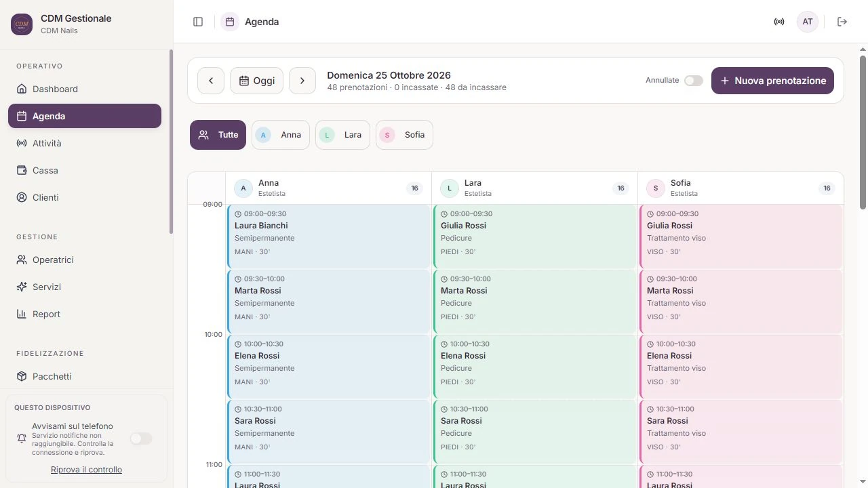Select the Agenda sidebar item
868x488 pixels.
tap(85, 116)
